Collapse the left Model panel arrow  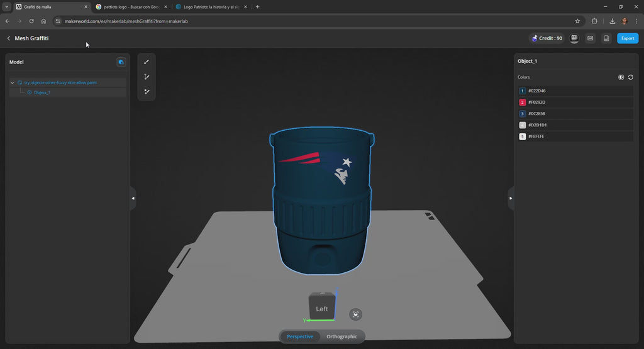(x=133, y=198)
